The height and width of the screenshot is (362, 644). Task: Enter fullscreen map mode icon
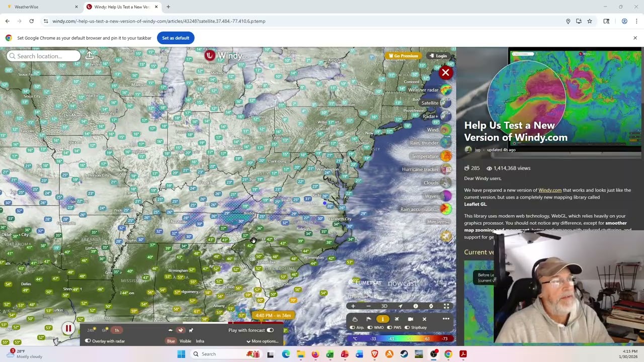pyautogui.click(x=446, y=306)
